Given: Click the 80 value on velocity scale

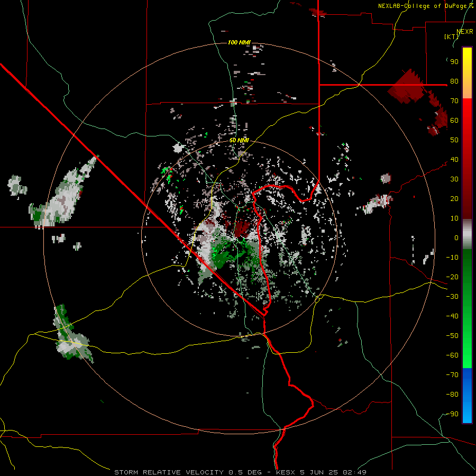Looking at the screenshot, I should 454,81.
